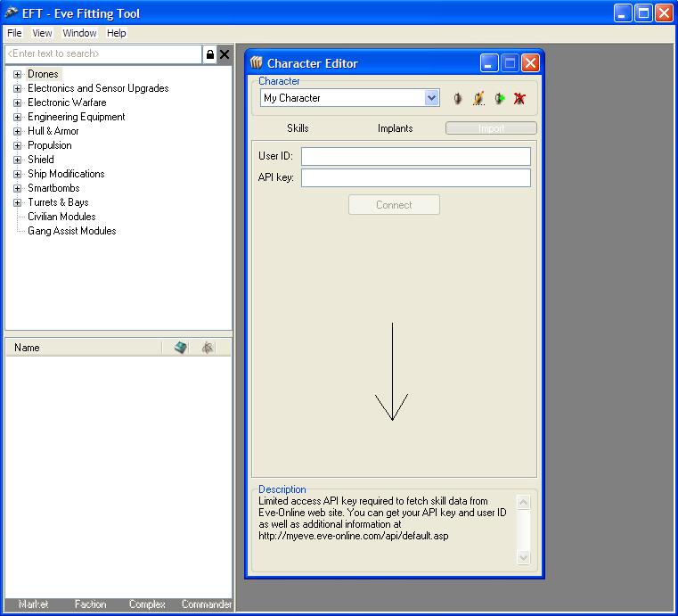
Task: Select the Shield category label
Action: click(x=41, y=160)
